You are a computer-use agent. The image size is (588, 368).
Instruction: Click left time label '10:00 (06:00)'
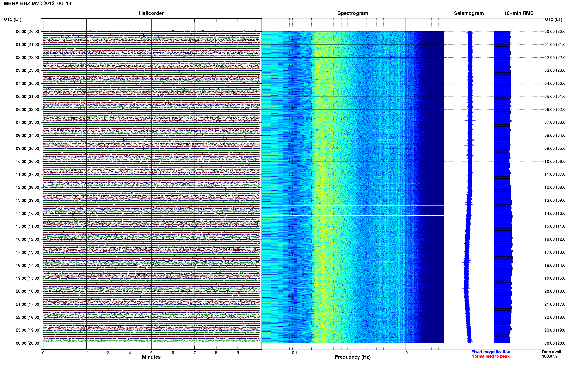coord(28,161)
